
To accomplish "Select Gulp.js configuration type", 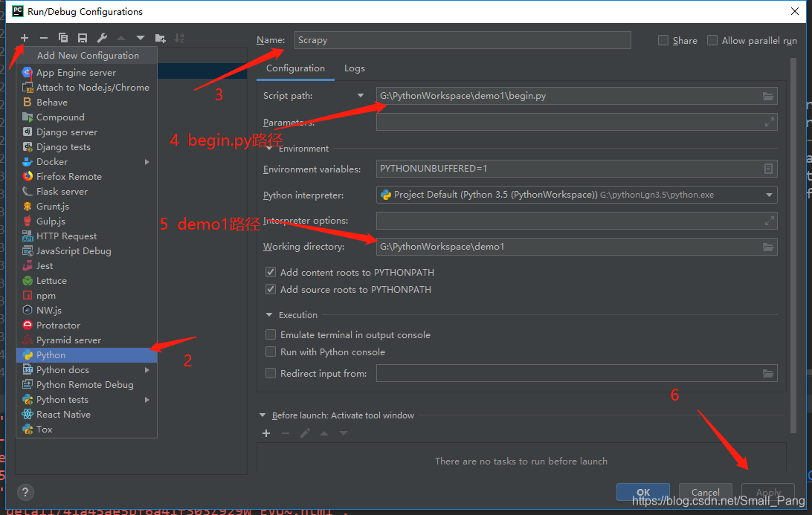I will point(86,221).
